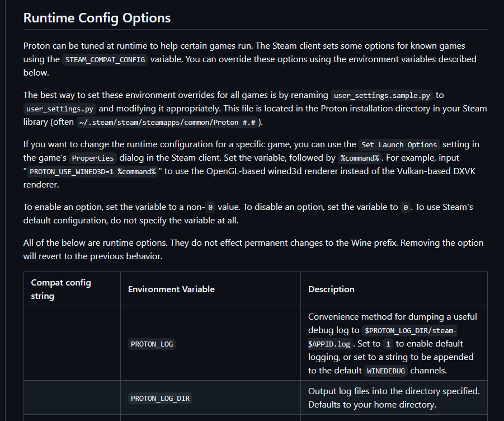Select the Description column header
Screen dimensions: 504x421
[331, 289]
